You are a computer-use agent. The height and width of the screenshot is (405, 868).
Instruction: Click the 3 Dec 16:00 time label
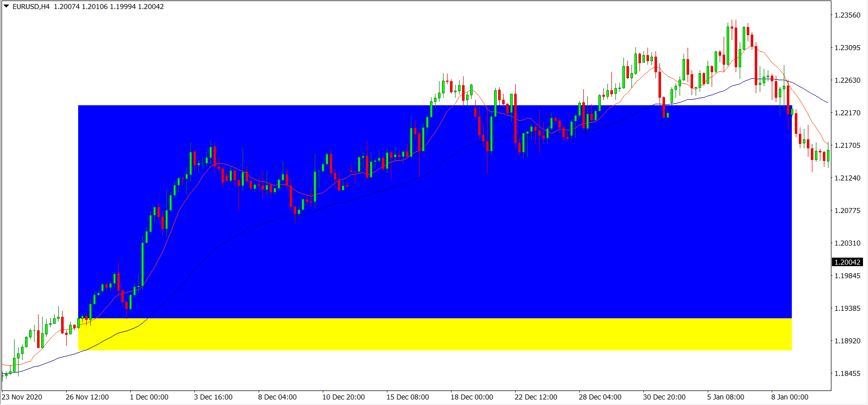pyautogui.click(x=213, y=397)
